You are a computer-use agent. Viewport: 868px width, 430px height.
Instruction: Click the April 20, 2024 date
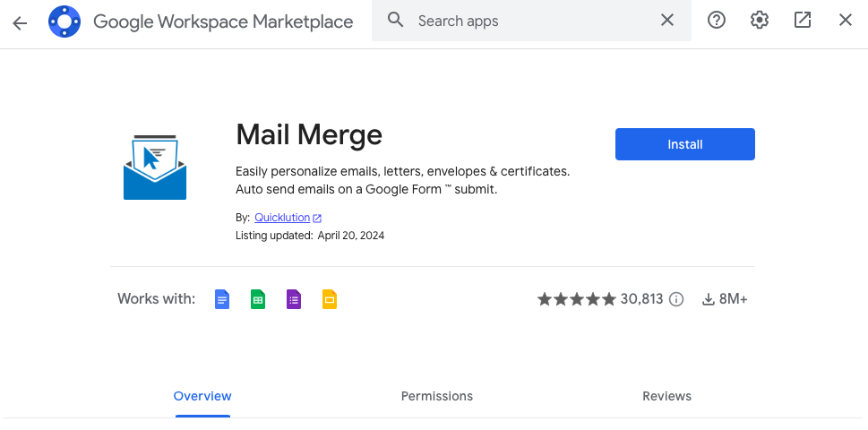click(x=351, y=236)
